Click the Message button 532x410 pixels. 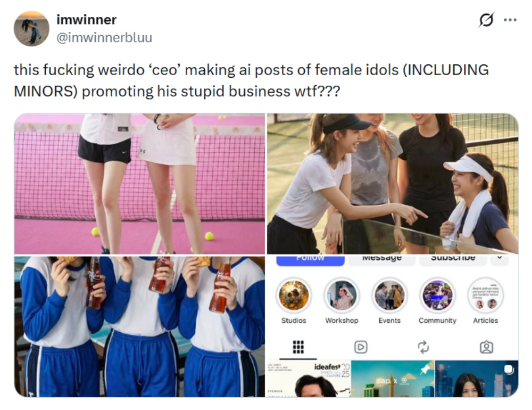(382, 259)
